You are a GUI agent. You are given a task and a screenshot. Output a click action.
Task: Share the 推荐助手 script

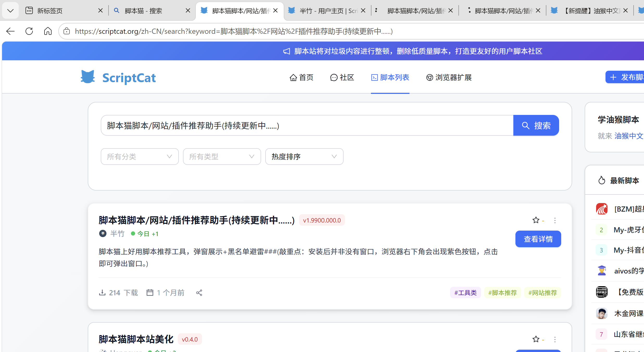[x=199, y=293]
